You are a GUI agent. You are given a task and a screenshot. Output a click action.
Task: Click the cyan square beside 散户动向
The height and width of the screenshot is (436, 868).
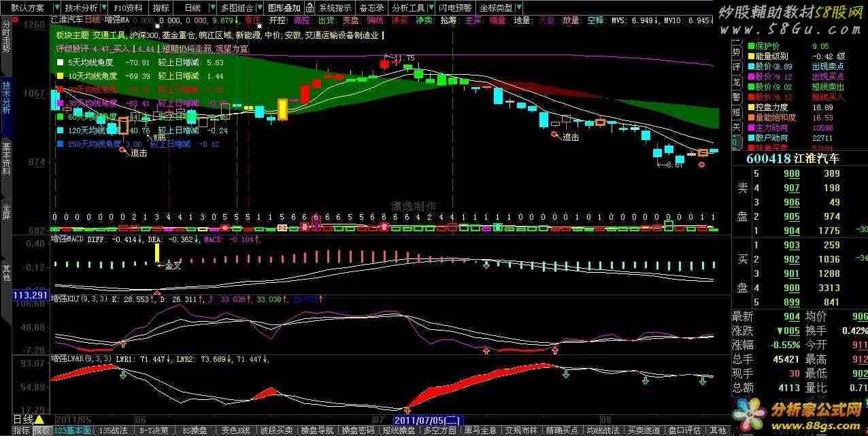tap(750, 138)
